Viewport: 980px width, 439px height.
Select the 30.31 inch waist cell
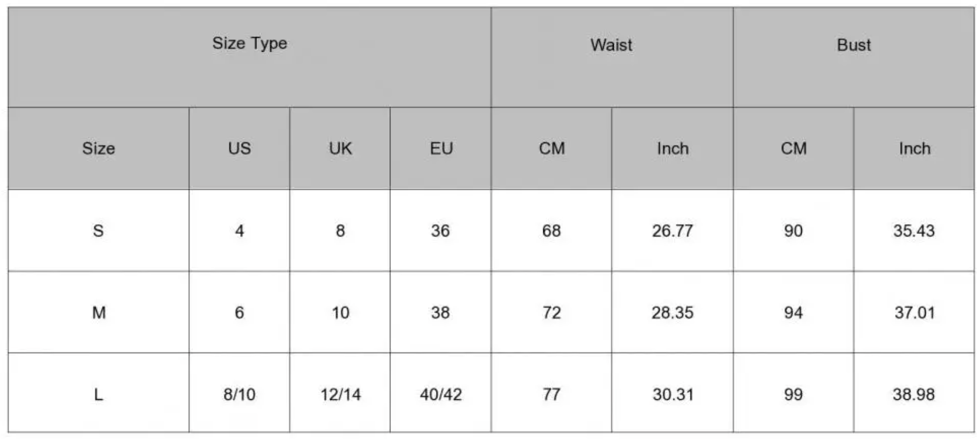click(673, 394)
